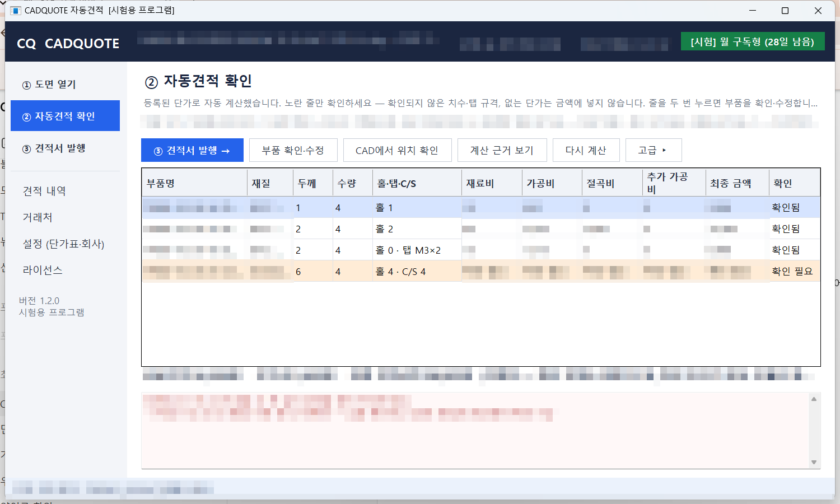Viewport: 840px width, 504px height.
Task: Open 거래처 in the sidebar
Action: point(38,217)
